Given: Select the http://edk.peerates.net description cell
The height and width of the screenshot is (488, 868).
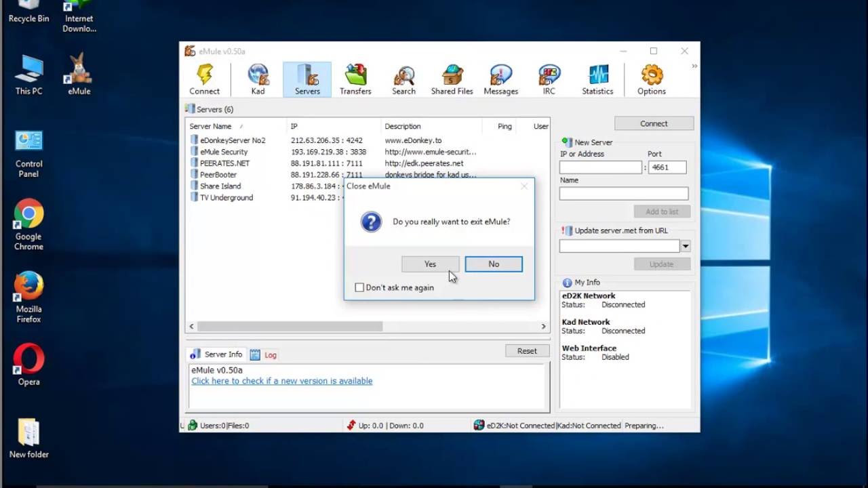Looking at the screenshot, I should click(424, 163).
